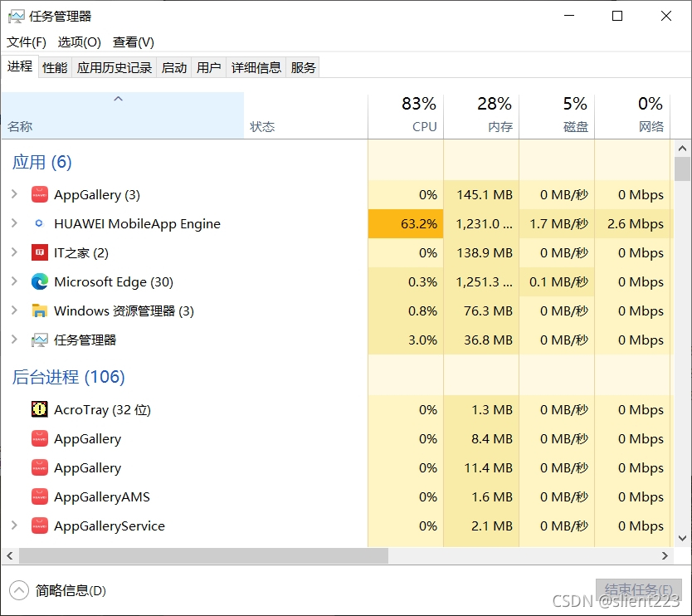Screen dimensions: 692x616
Task: Select the Microsoft Edge (30) process name
Action: 114,281
